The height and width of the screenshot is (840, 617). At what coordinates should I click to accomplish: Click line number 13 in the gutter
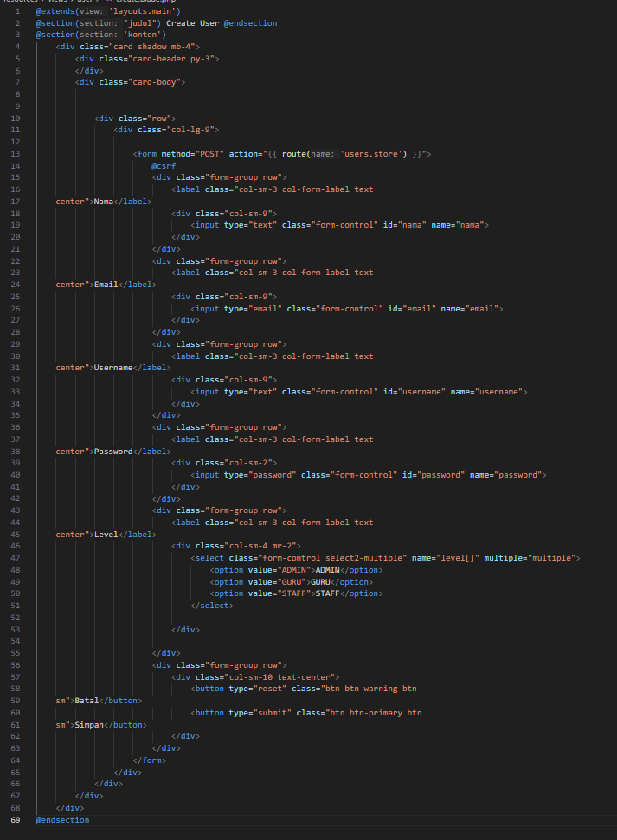coord(16,153)
